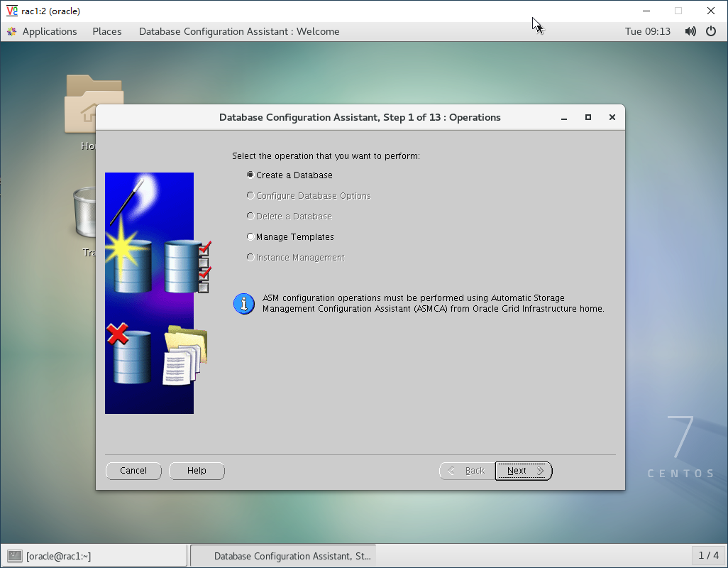Open the volume speaker icon
The height and width of the screenshot is (568, 728).
tap(690, 31)
